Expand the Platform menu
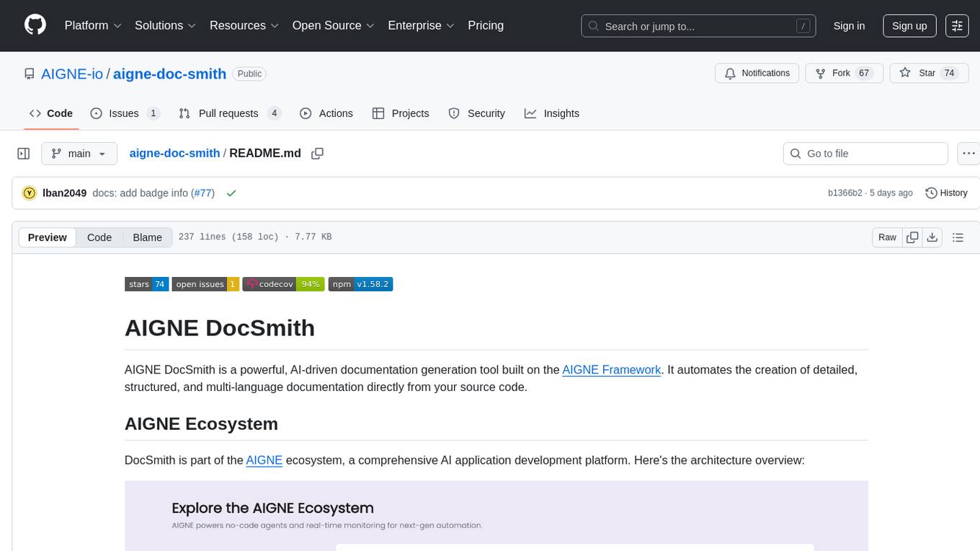The height and width of the screenshot is (551, 980). 93,25
